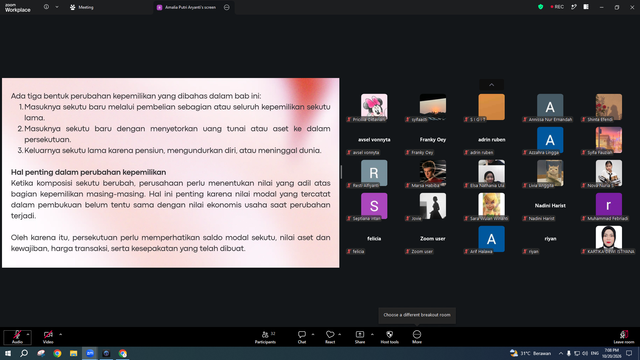Click the Share screen icon
Viewport: 640px width, 360px height.
(x=360, y=337)
